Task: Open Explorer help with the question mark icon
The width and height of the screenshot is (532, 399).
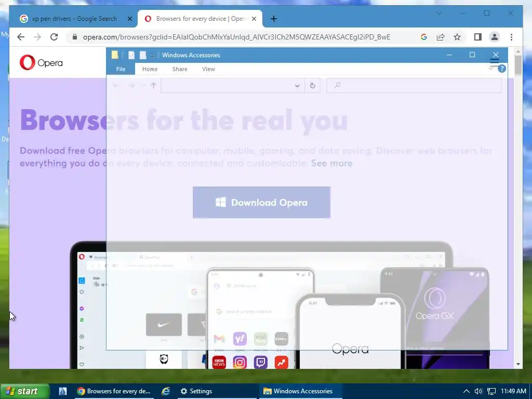Action: click(x=501, y=69)
